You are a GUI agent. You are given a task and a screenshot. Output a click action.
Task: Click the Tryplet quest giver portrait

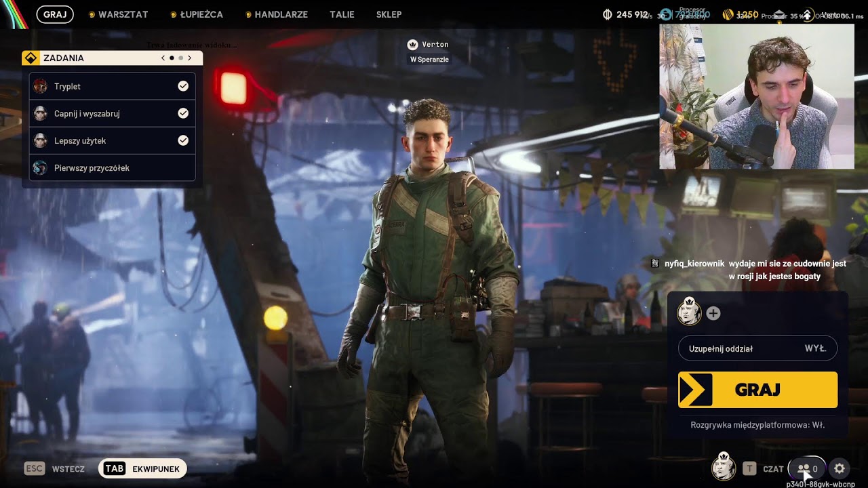click(x=40, y=86)
